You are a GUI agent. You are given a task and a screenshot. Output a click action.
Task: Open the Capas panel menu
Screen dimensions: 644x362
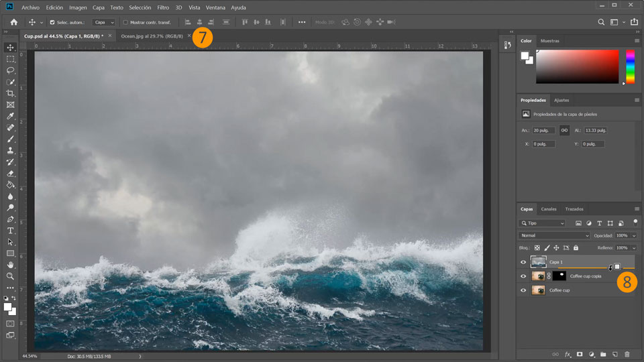click(x=637, y=209)
